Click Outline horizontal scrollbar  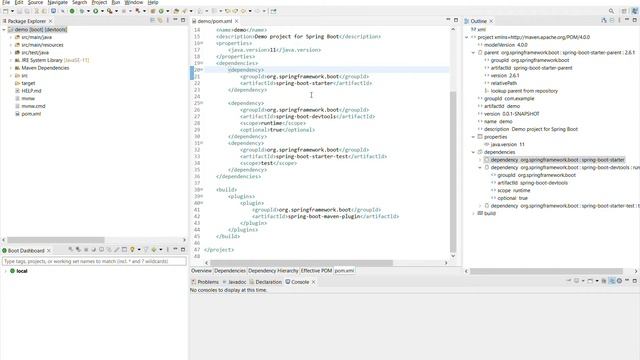546,271
